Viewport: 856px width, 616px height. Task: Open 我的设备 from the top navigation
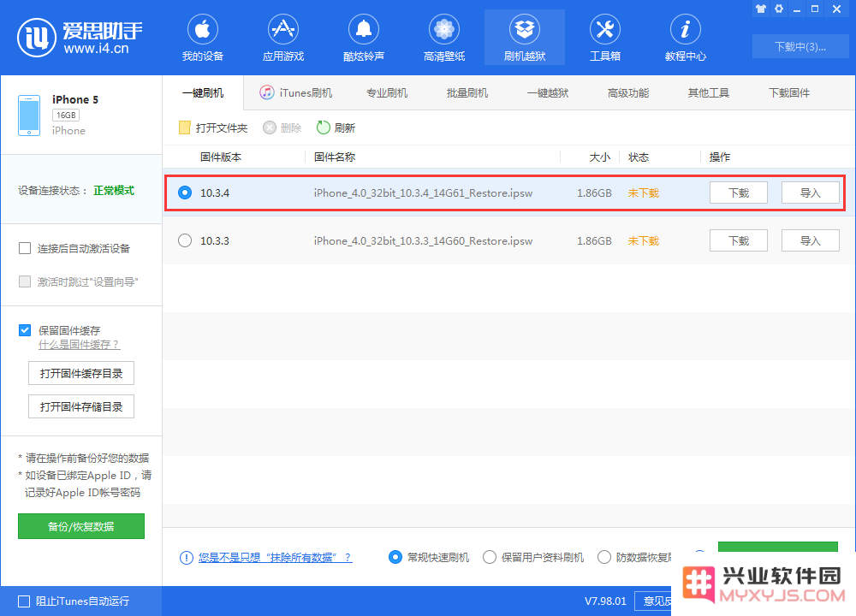[x=203, y=38]
